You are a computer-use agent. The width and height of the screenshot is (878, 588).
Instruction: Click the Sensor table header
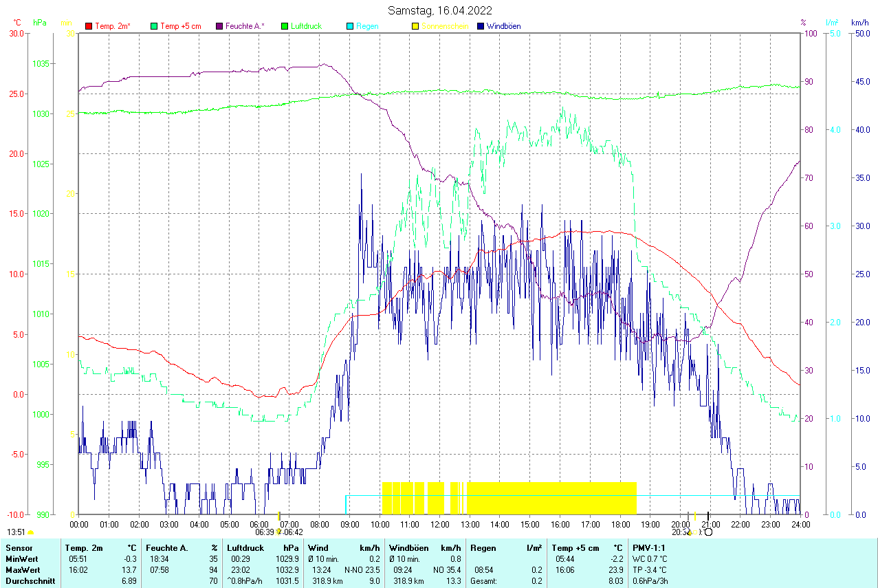19,548
